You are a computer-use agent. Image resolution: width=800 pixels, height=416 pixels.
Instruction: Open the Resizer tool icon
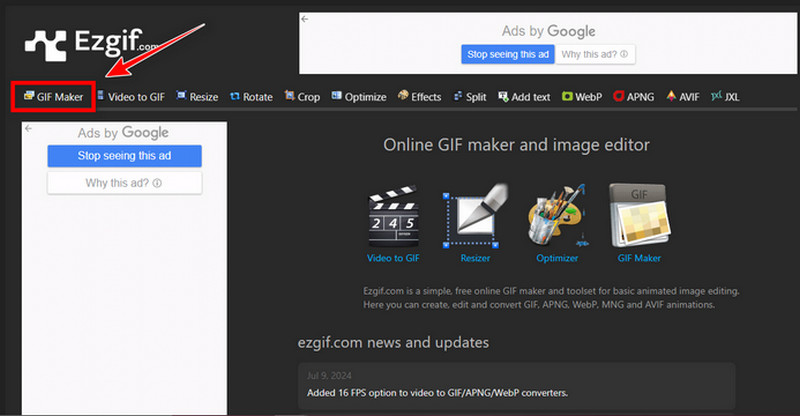(474, 214)
